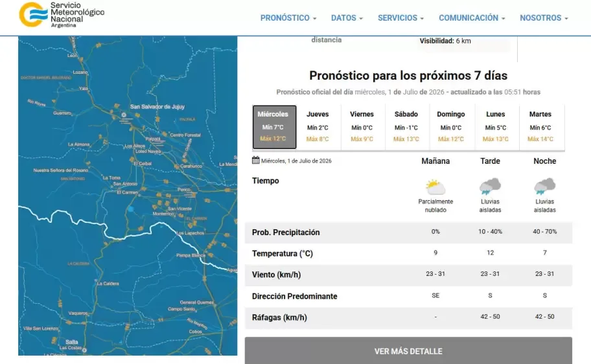Click the Visibilidad: 6 km text
This screenshot has width=591, height=364.
pos(445,41)
